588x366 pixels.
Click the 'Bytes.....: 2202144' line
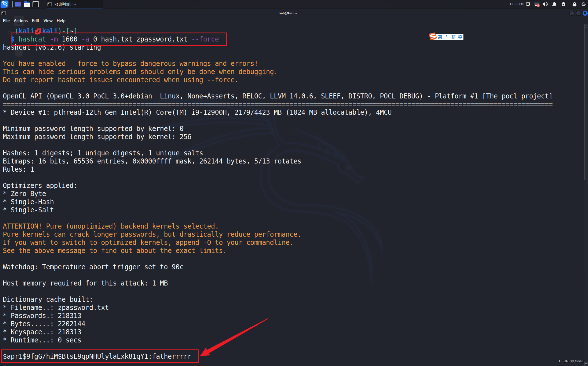point(44,324)
